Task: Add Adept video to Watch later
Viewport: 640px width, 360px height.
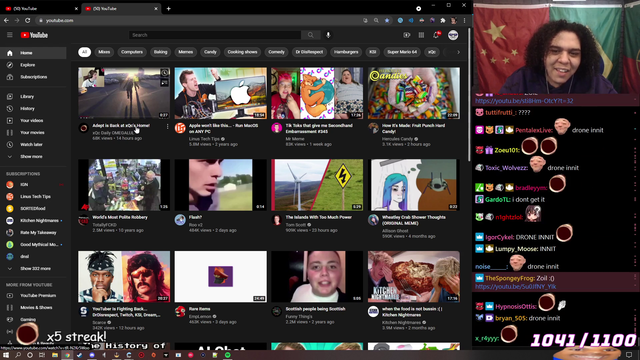Action: pos(164,73)
